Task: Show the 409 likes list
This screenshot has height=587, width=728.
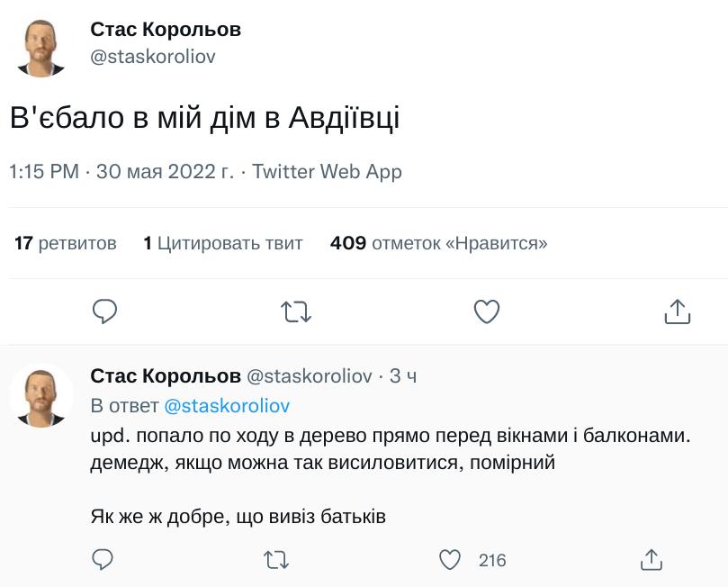Action: [438, 243]
